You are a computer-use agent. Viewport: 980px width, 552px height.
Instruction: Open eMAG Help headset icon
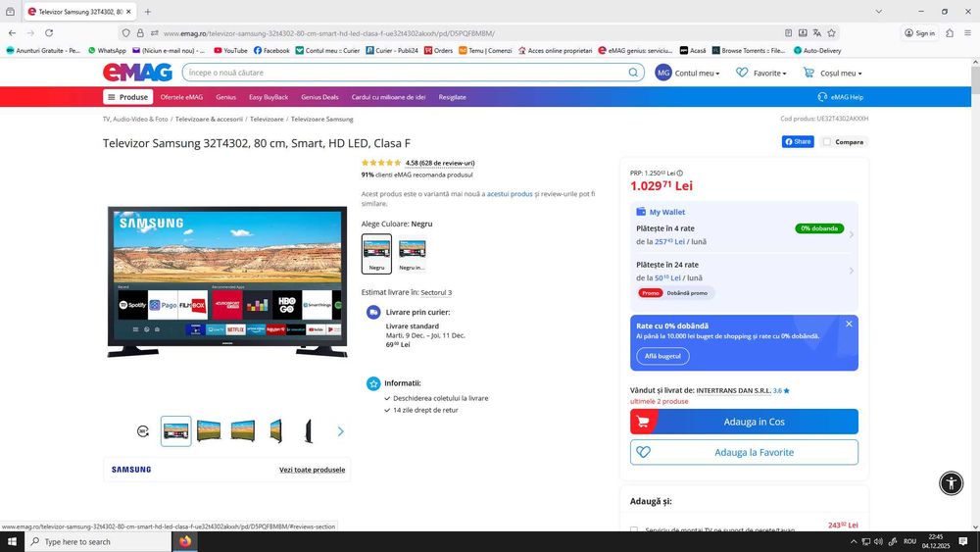click(x=822, y=97)
